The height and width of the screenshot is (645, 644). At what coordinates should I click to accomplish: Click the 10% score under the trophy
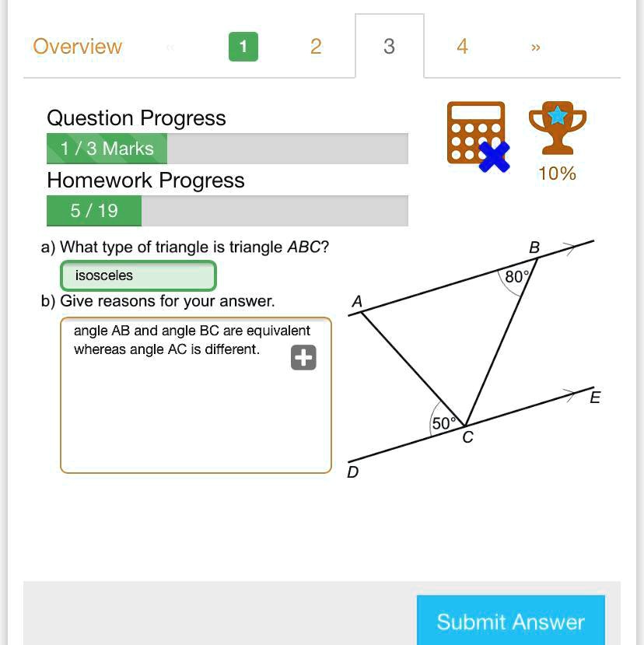[558, 174]
